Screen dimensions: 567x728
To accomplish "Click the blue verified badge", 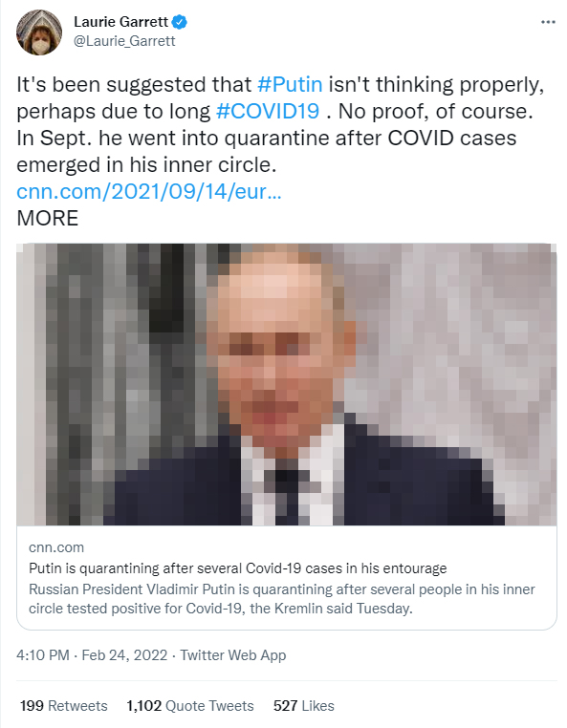I will click(x=180, y=22).
